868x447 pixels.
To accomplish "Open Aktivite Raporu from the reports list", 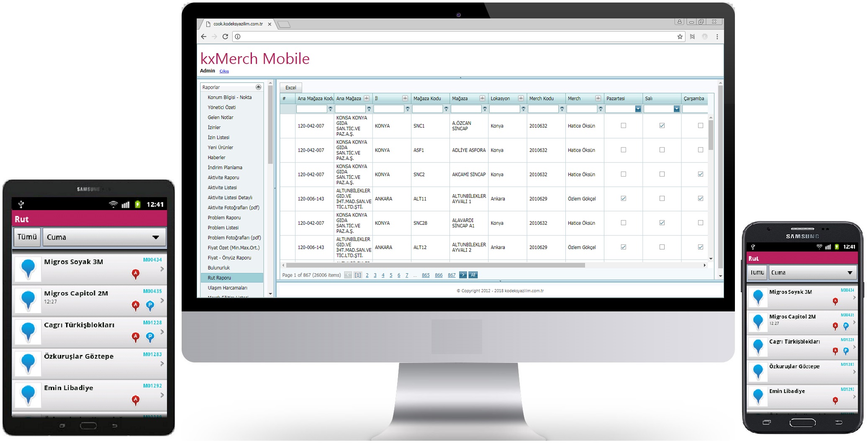I will click(223, 177).
